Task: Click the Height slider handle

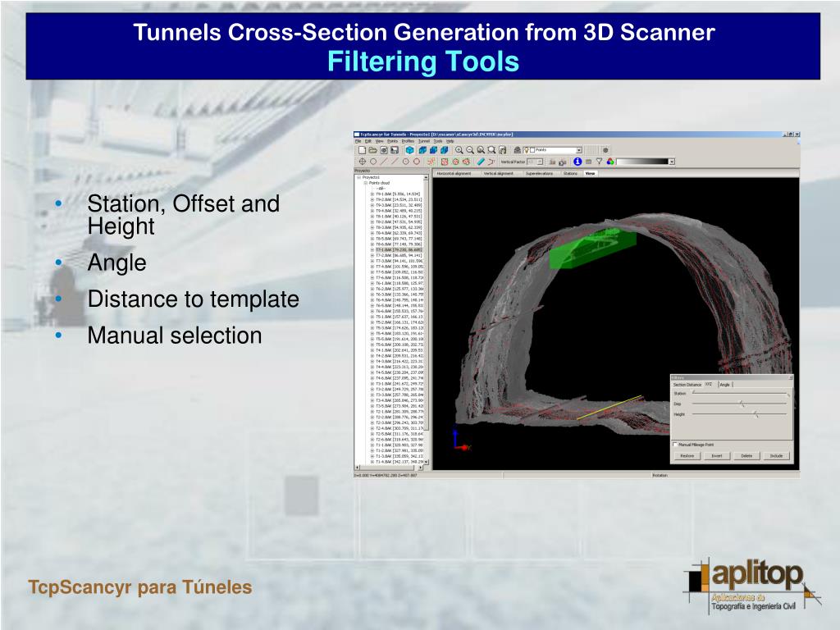Action: click(x=756, y=414)
